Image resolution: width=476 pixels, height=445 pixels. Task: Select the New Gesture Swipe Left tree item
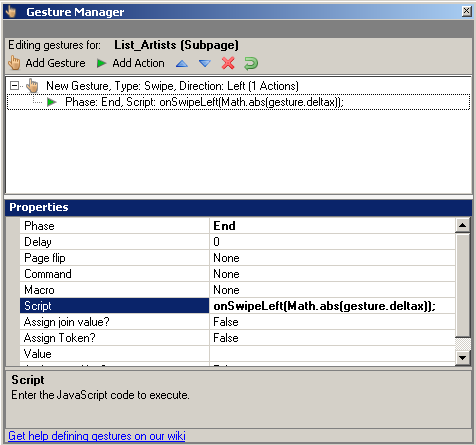(172, 86)
